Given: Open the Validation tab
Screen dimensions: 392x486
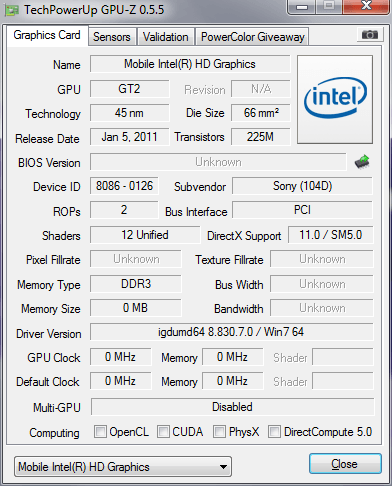Looking at the screenshot, I should point(166,37).
